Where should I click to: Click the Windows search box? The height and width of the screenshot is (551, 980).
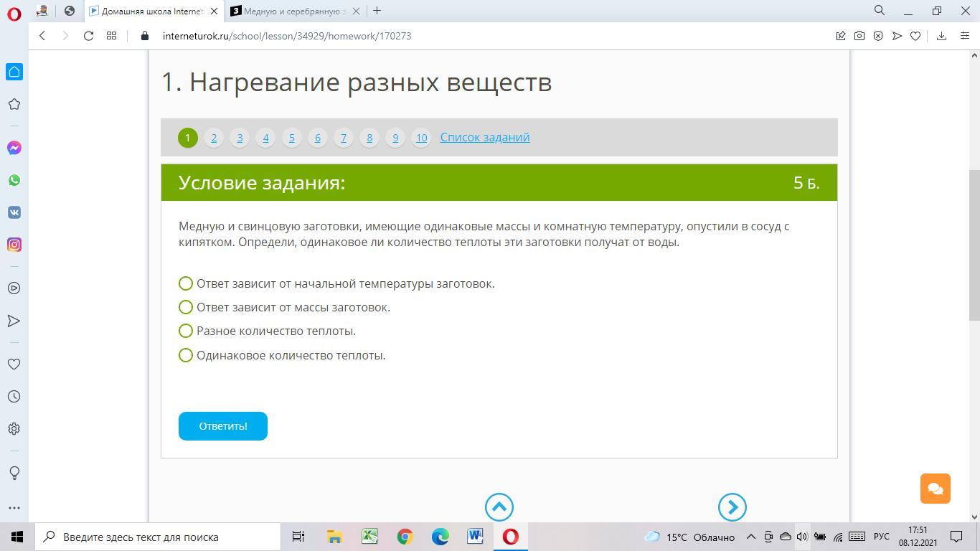click(x=158, y=537)
